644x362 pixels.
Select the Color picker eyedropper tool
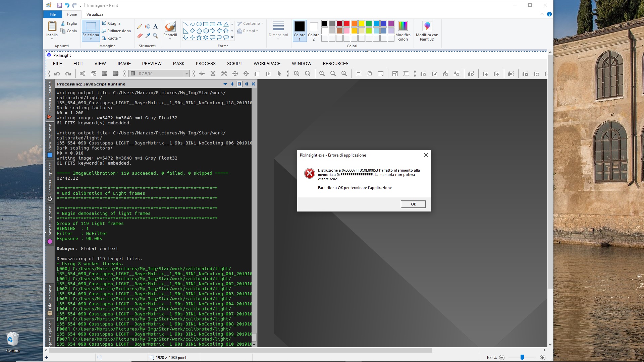148,36
